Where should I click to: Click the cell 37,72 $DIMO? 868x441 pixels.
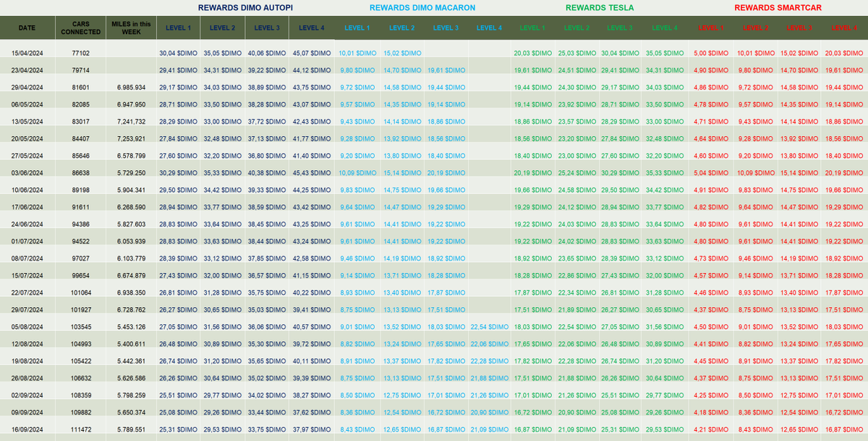(267, 122)
